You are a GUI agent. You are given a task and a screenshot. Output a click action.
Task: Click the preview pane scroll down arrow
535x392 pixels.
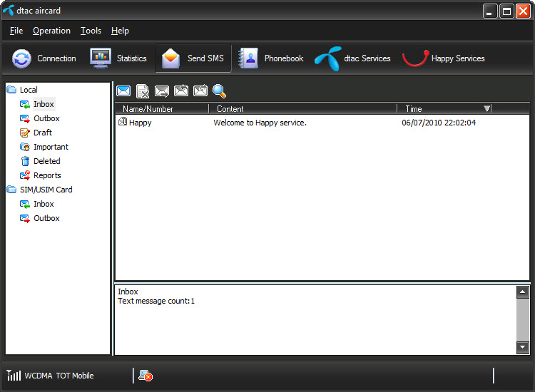pyautogui.click(x=523, y=347)
